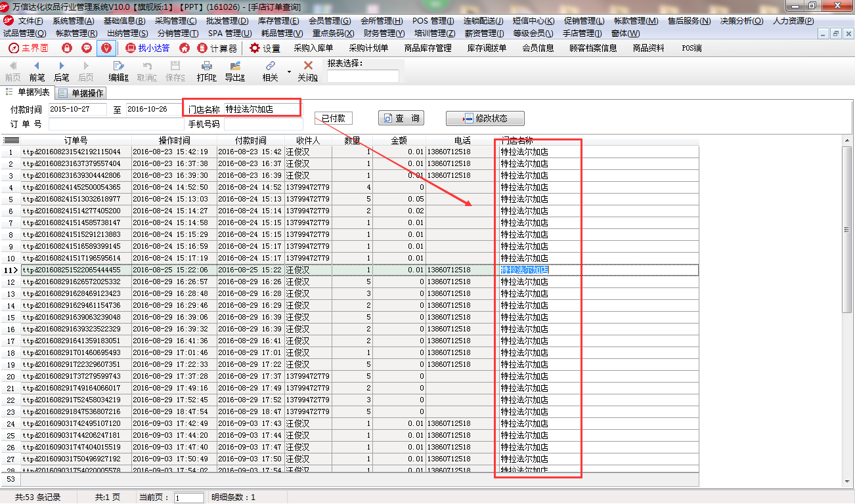The width and height of the screenshot is (855, 504).
Task: Open the 财务管理 menu
Action: [x=384, y=33]
